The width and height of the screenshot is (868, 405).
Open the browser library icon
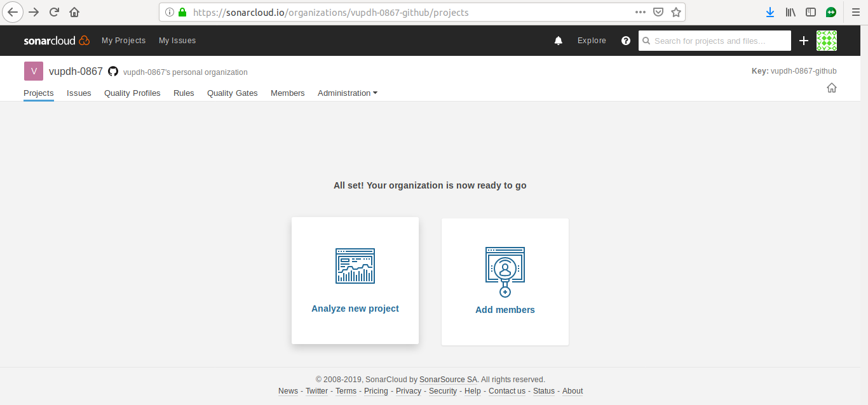[790, 12]
